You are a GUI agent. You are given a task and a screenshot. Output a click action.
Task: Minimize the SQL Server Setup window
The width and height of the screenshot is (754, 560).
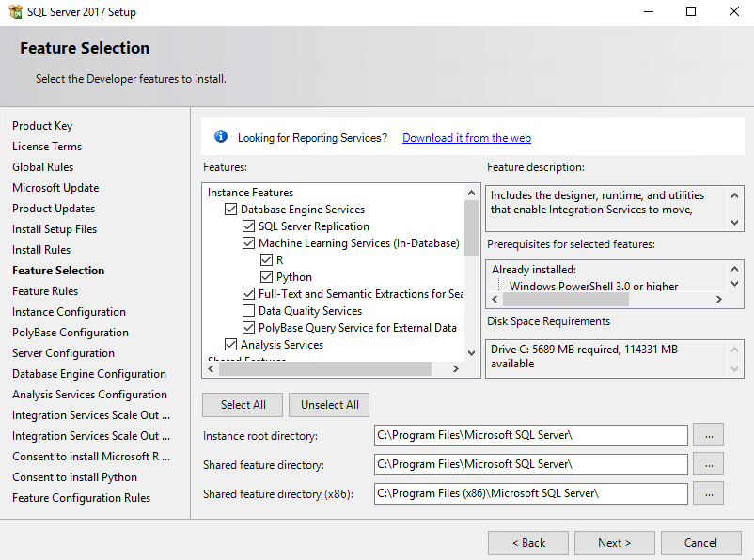649,11
